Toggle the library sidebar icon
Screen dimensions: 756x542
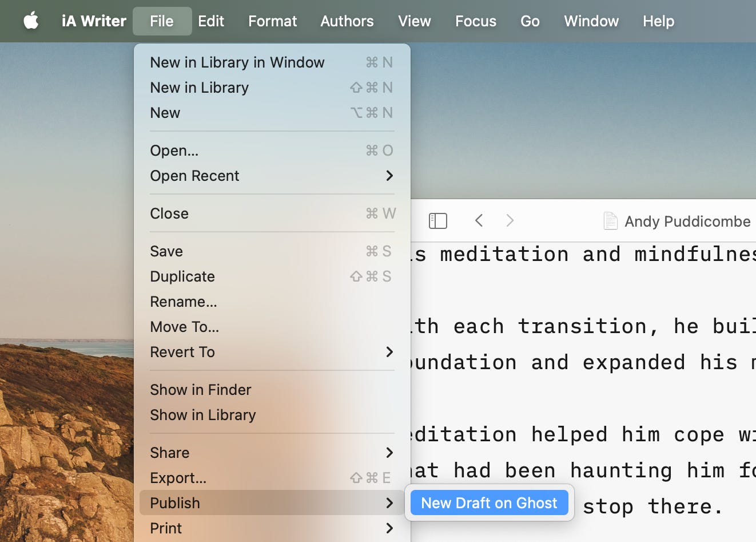tap(438, 221)
